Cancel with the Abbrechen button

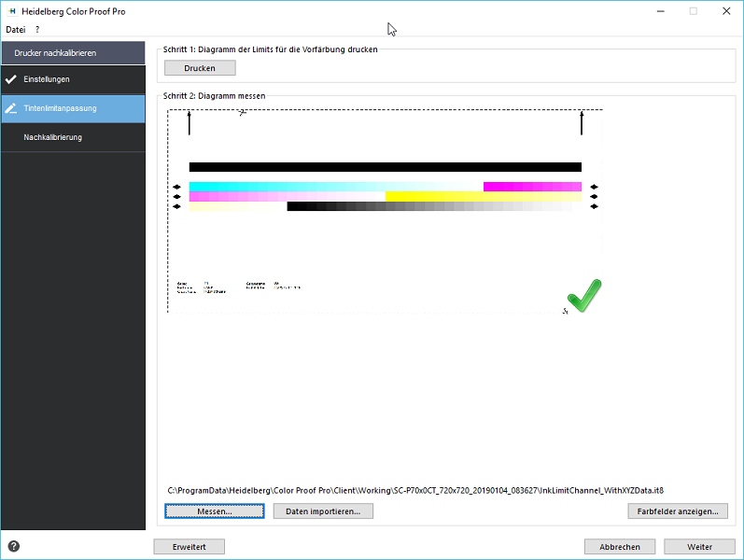[x=620, y=547]
